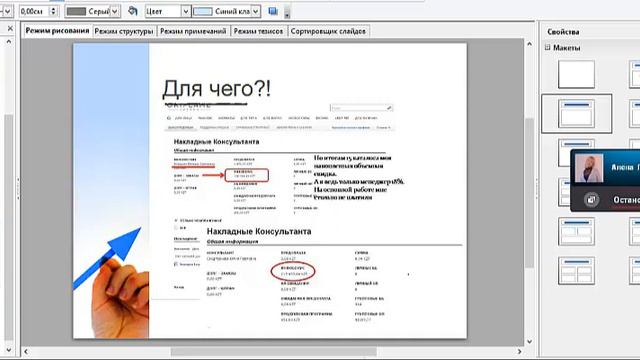Close the slide panel with the X
Image resolution: width=640 pixels, height=360 pixels.
click(x=10, y=28)
